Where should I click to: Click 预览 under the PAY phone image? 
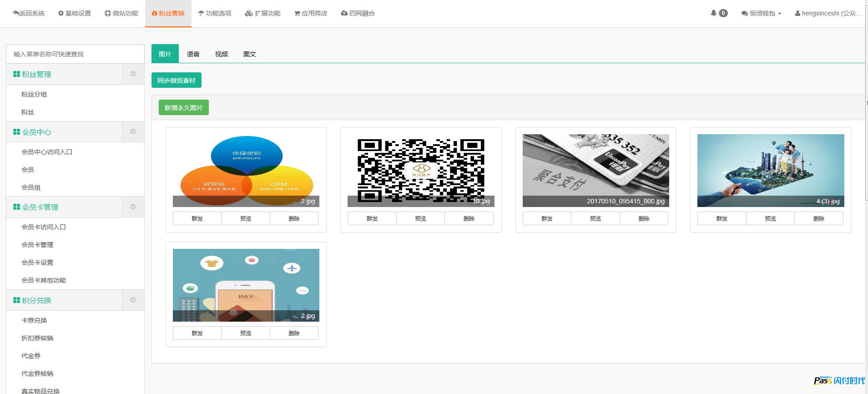246,333
